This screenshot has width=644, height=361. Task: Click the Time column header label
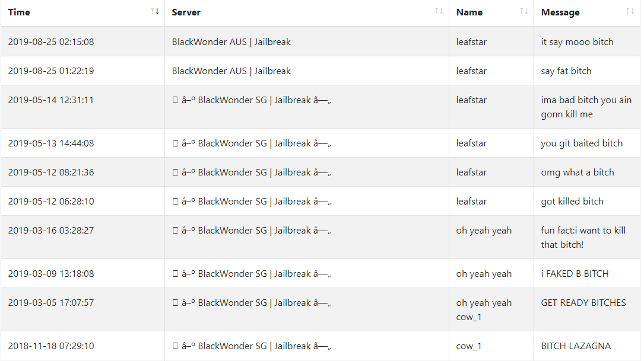pos(19,12)
